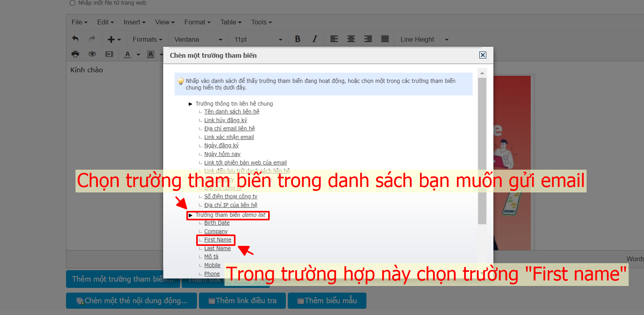Insert the Company field

pos(216,231)
